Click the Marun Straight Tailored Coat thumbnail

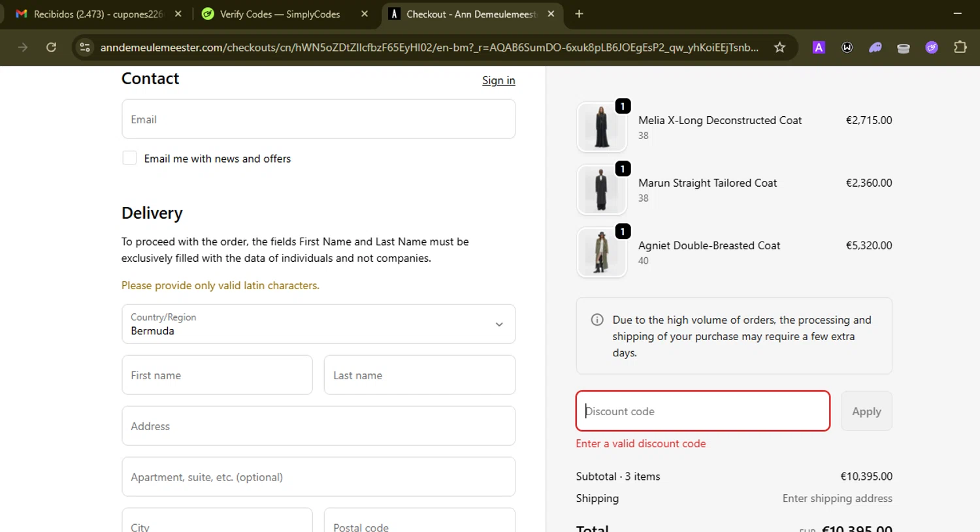point(602,190)
